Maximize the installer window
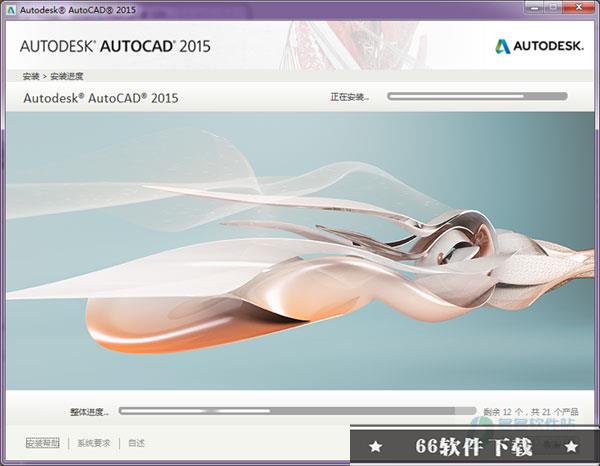Viewport: 600px width, 466px height. pos(554,7)
